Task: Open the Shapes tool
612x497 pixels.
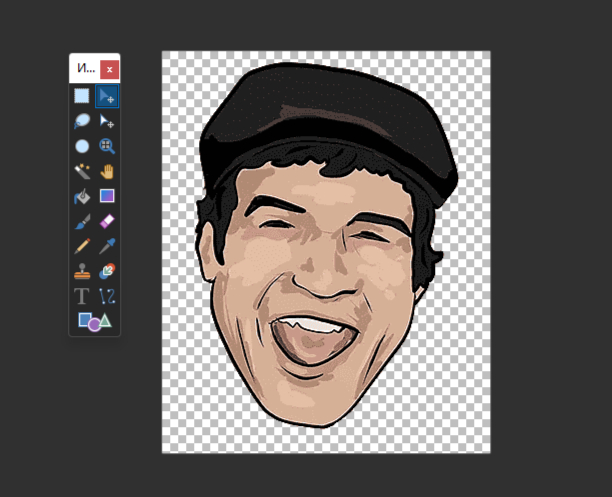Action: click(94, 321)
